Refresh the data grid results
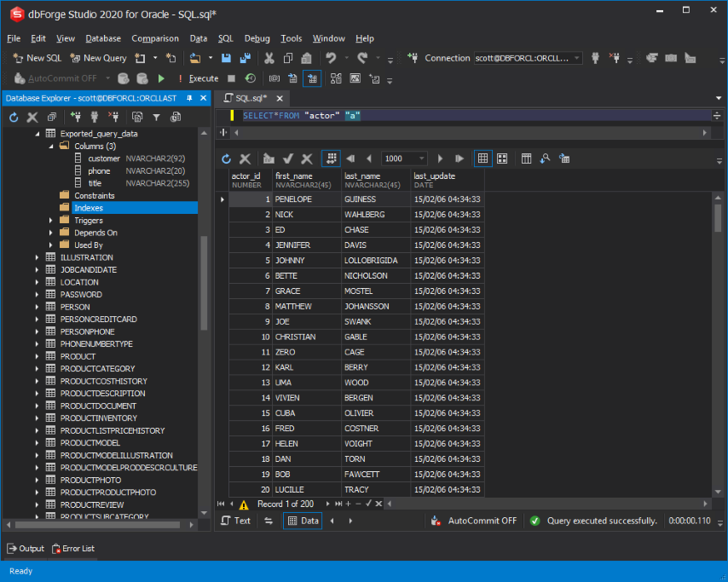The image size is (728, 582). pyautogui.click(x=226, y=158)
